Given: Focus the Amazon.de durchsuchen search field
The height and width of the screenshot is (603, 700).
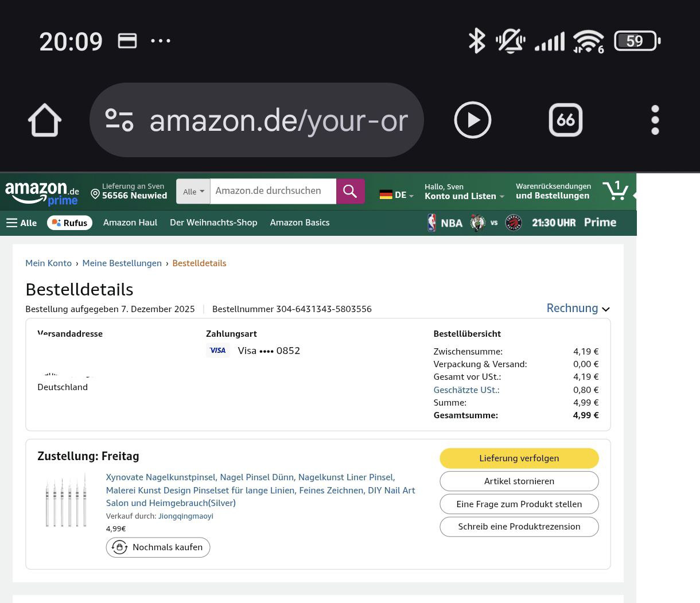Looking at the screenshot, I should pyautogui.click(x=273, y=191).
